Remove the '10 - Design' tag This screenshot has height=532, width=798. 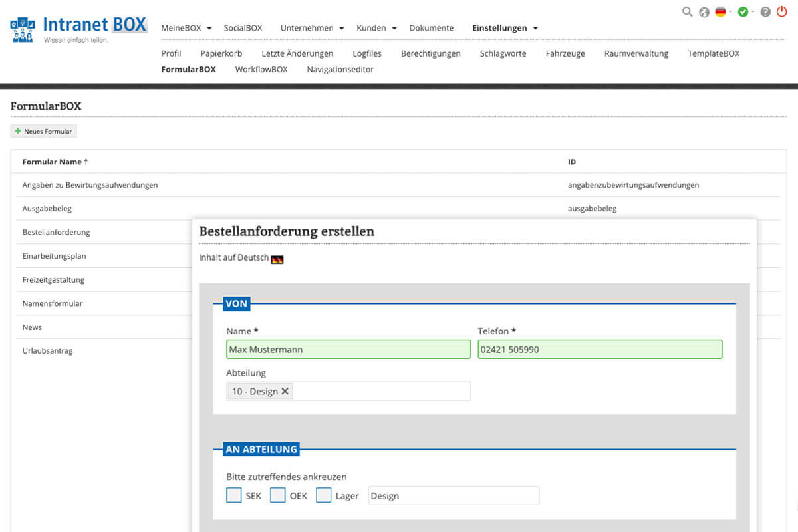coord(285,391)
